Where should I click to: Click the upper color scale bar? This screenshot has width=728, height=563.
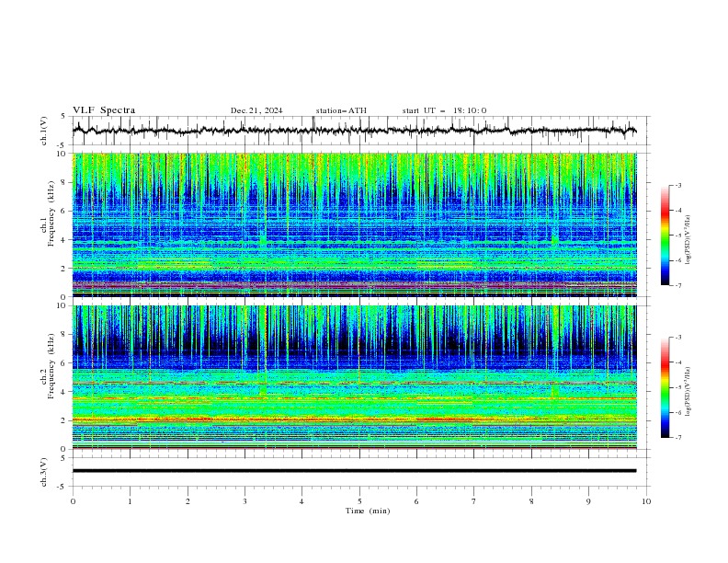pyautogui.click(x=665, y=236)
